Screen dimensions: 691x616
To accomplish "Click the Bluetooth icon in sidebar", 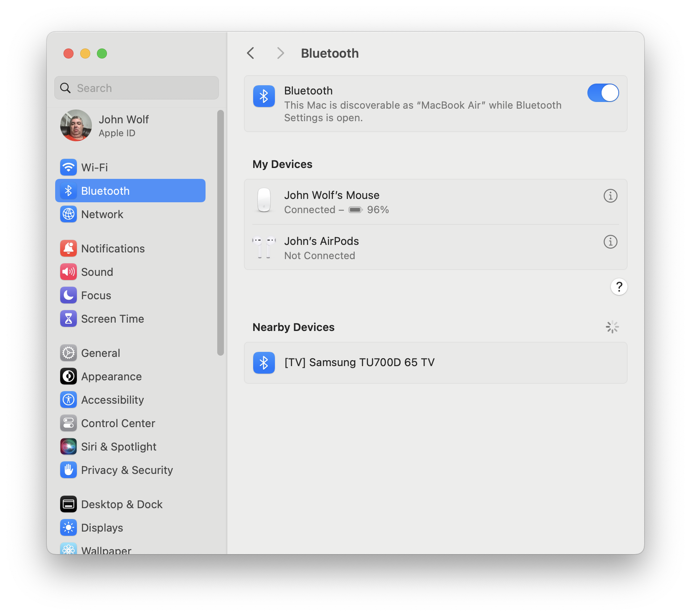I will pos(69,191).
